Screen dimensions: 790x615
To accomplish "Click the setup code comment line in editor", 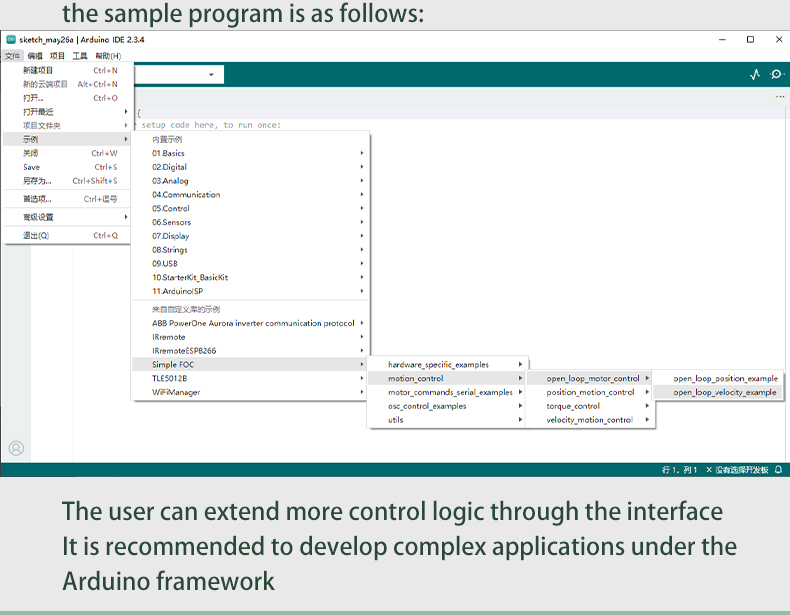I will (x=208, y=125).
